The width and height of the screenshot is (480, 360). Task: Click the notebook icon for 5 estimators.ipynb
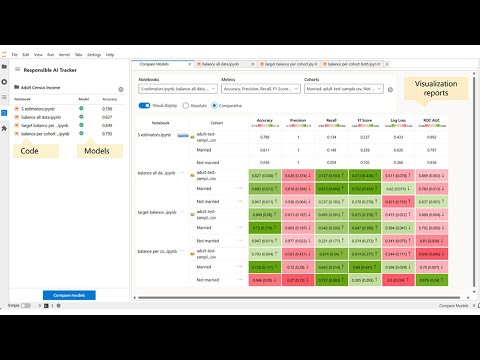[x=16, y=109]
